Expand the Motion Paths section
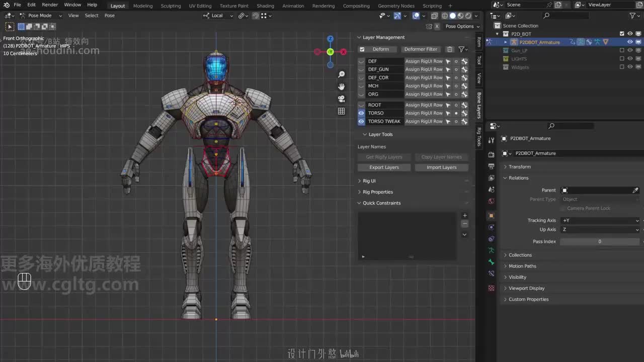Image resolution: width=644 pixels, height=362 pixels. [x=522, y=266]
